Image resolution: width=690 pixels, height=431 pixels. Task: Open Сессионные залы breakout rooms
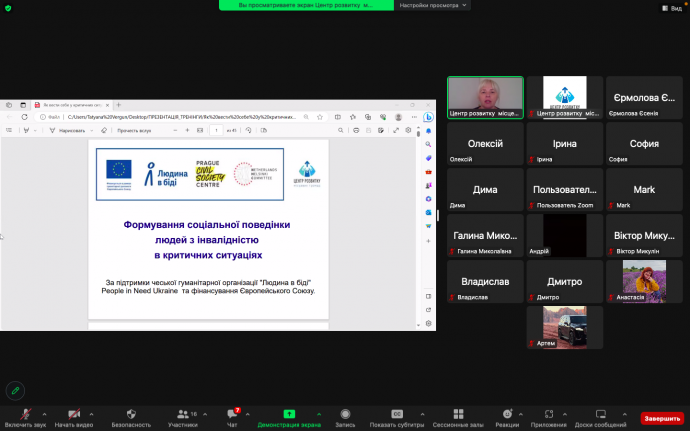point(452,415)
